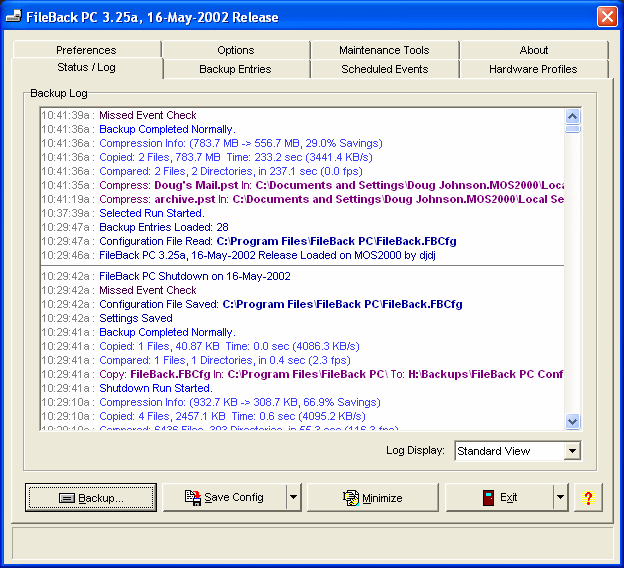Screen dimensions: 624x568
Task: Select the Status / Log tab
Action: point(86,67)
